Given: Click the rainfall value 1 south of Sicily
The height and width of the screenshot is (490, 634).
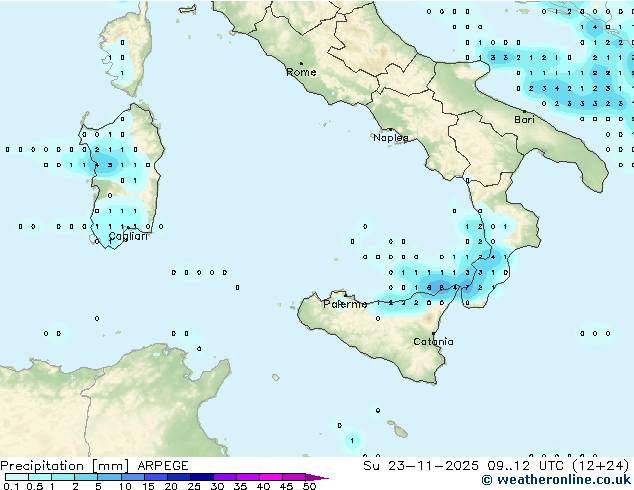Looking at the screenshot, I should tap(351, 439).
